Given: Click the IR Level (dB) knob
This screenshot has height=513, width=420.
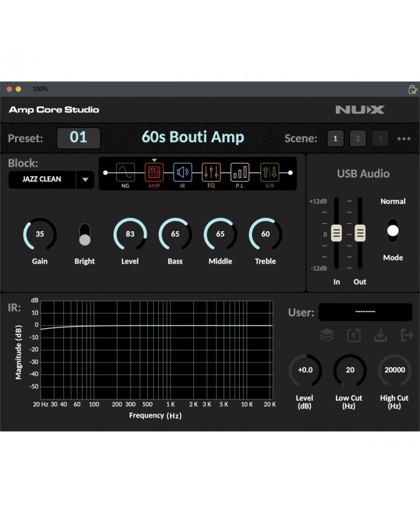Looking at the screenshot, I should click(x=305, y=370).
